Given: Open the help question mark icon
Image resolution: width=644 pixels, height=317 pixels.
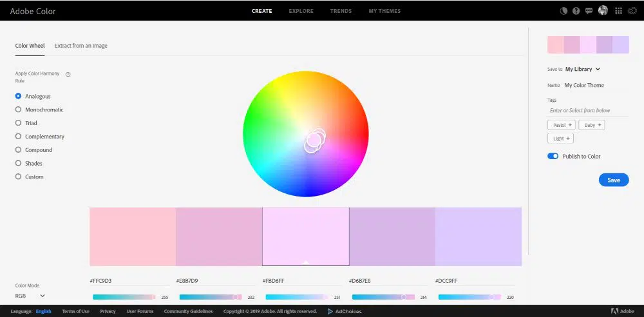Looking at the screenshot, I should coord(576,11).
